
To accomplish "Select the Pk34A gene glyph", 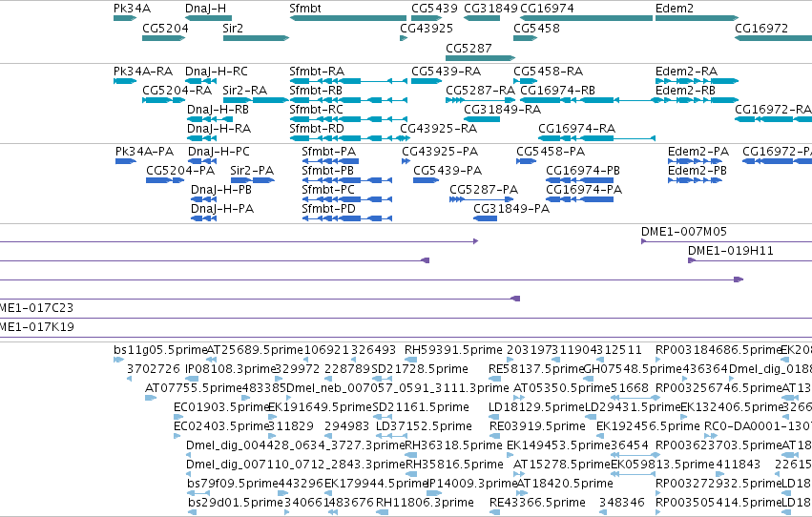I will [x=125, y=18].
